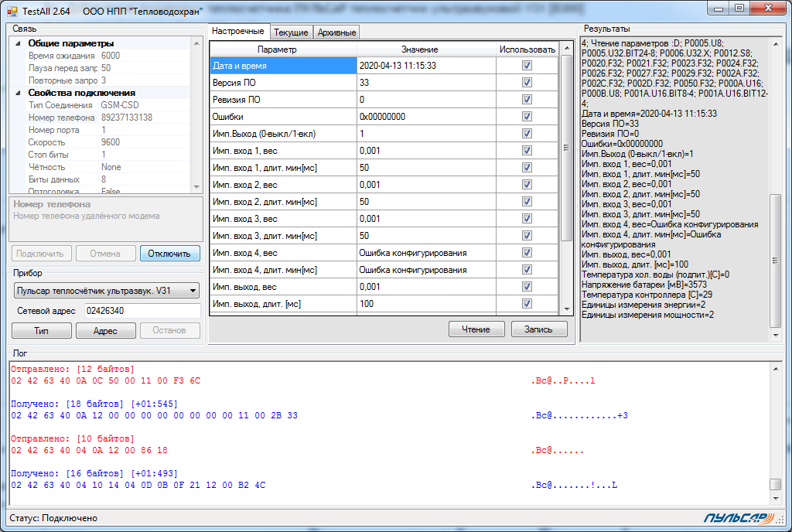The image size is (792, 532).
Task: Select the Тип Соединения GSM-CSD value
Action: pyautogui.click(x=145, y=105)
